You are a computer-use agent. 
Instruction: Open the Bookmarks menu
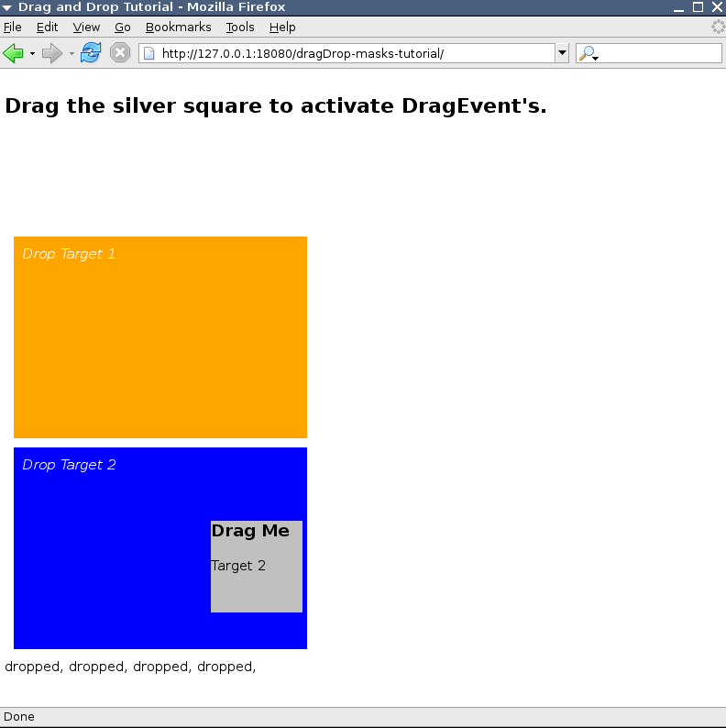point(178,28)
